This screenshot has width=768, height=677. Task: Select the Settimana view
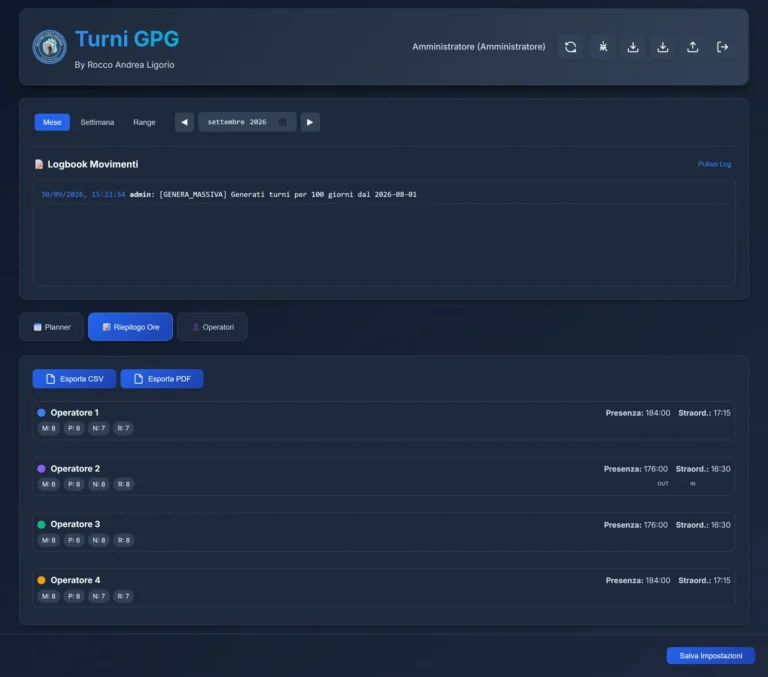point(97,122)
